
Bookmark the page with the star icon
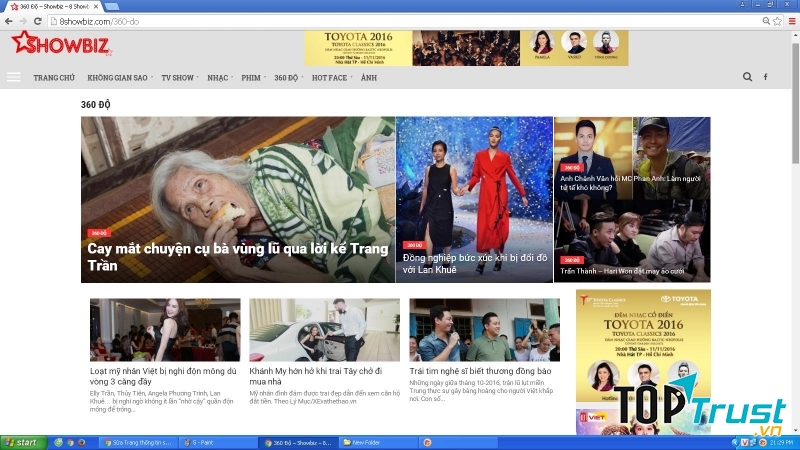coord(777,21)
